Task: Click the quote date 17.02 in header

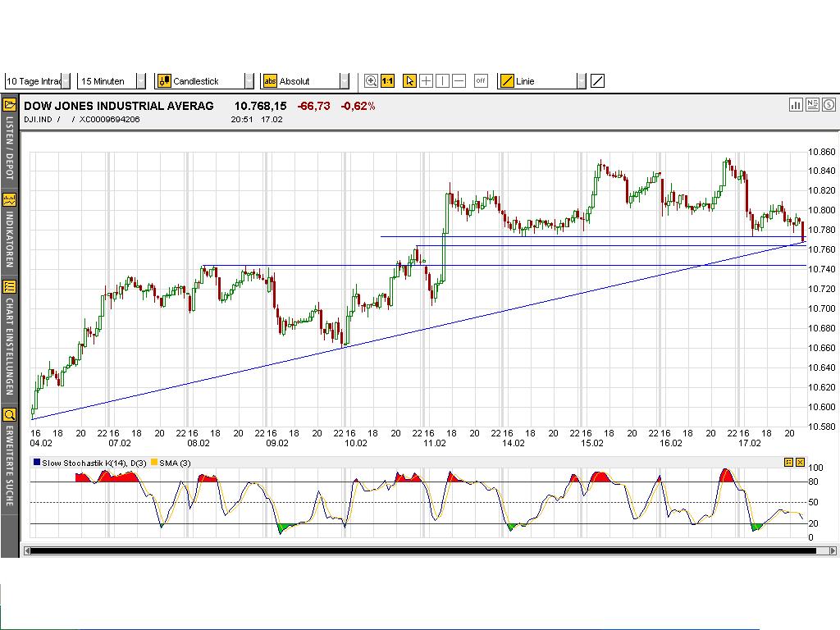Action: tap(272, 120)
